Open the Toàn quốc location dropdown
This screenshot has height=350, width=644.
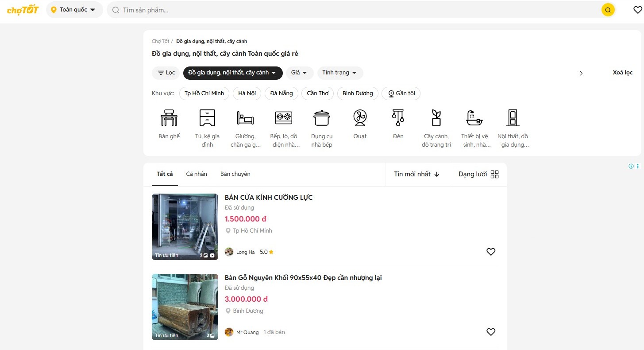[x=74, y=10]
